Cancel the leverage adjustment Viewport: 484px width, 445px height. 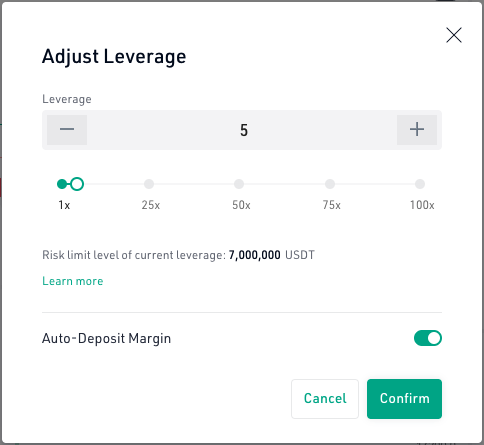(x=325, y=399)
